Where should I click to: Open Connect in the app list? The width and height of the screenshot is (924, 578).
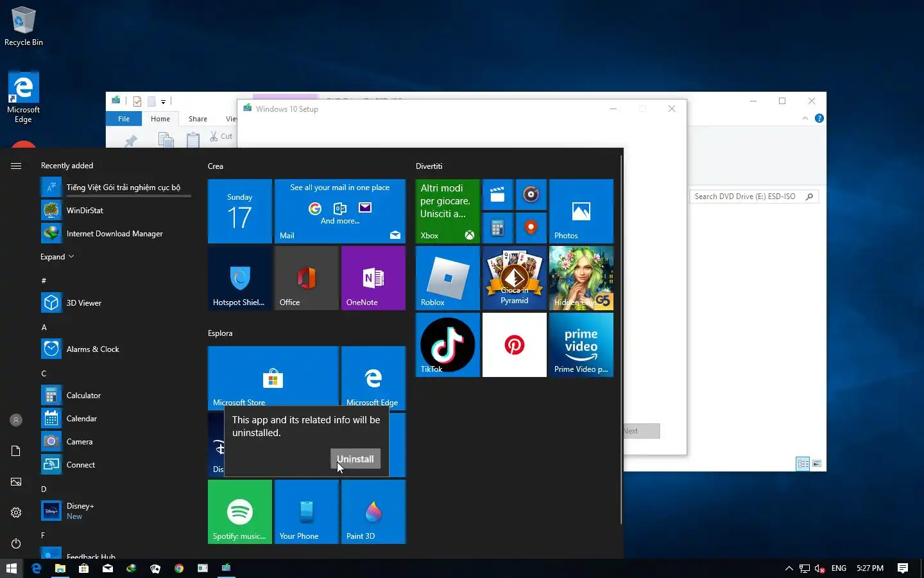116,465
